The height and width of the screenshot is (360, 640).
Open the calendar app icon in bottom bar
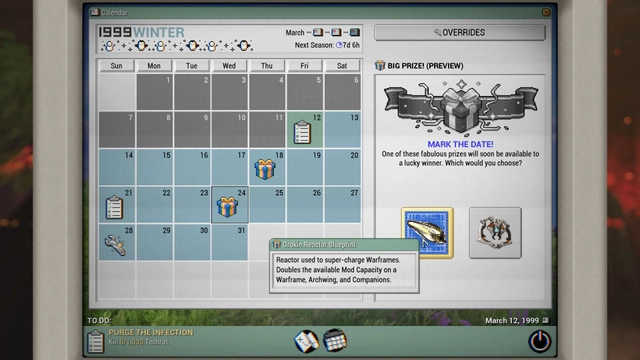tap(335, 340)
